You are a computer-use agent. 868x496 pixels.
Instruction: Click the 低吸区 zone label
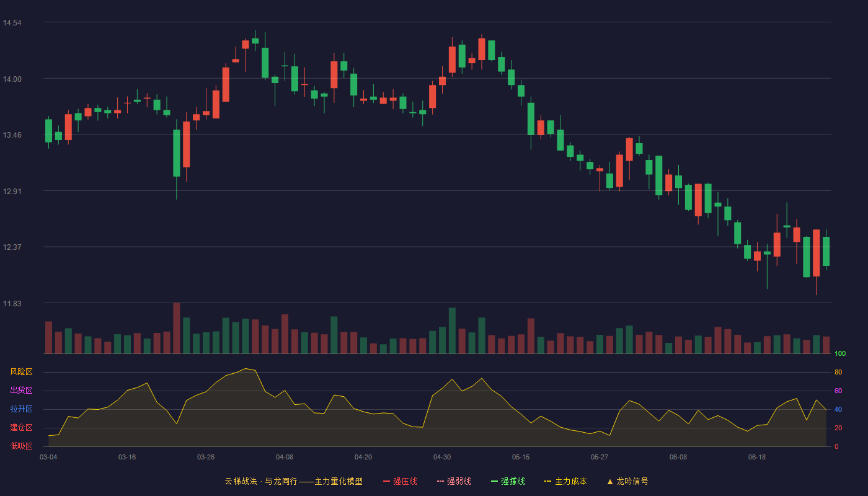21,446
